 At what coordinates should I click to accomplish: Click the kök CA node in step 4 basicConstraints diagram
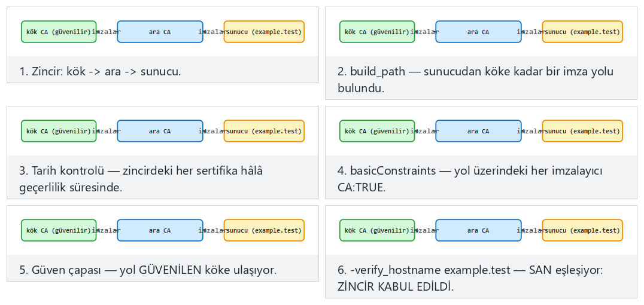(377, 131)
